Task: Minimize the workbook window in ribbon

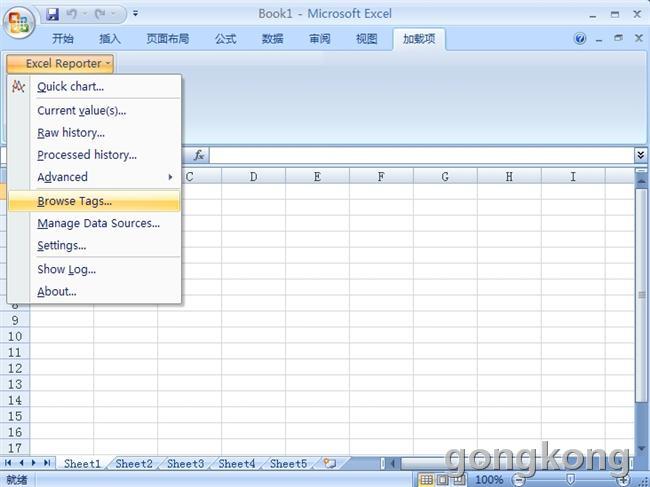Action: click(x=599, y=39)
